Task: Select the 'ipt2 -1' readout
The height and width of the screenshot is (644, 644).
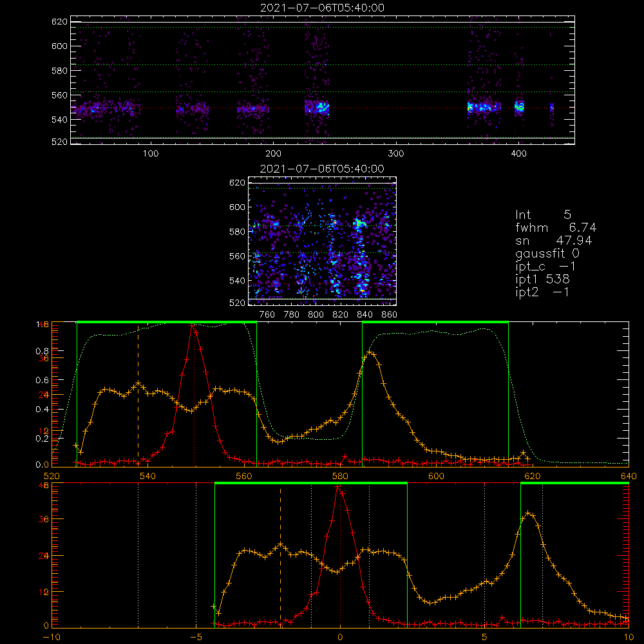Action: 542,292
